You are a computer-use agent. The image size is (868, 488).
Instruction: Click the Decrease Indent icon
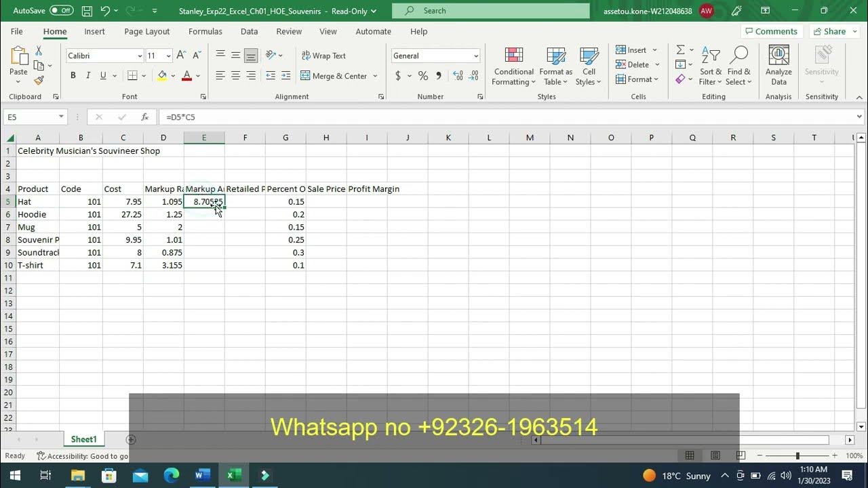(x=271, y=76)
